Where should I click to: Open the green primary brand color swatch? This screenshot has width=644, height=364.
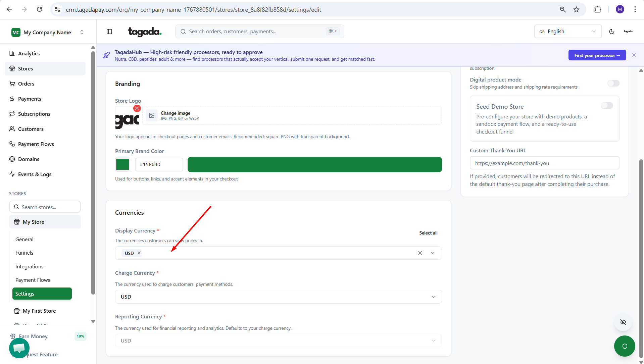click(122, 164)
